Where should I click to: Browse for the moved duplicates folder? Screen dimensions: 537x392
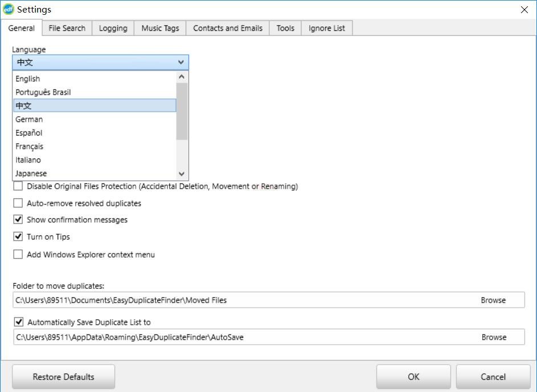click(493, 300)
